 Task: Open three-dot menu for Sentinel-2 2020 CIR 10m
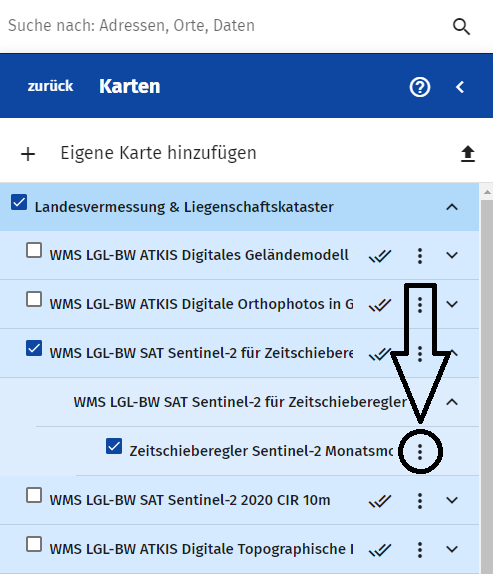tap(420, 500)
